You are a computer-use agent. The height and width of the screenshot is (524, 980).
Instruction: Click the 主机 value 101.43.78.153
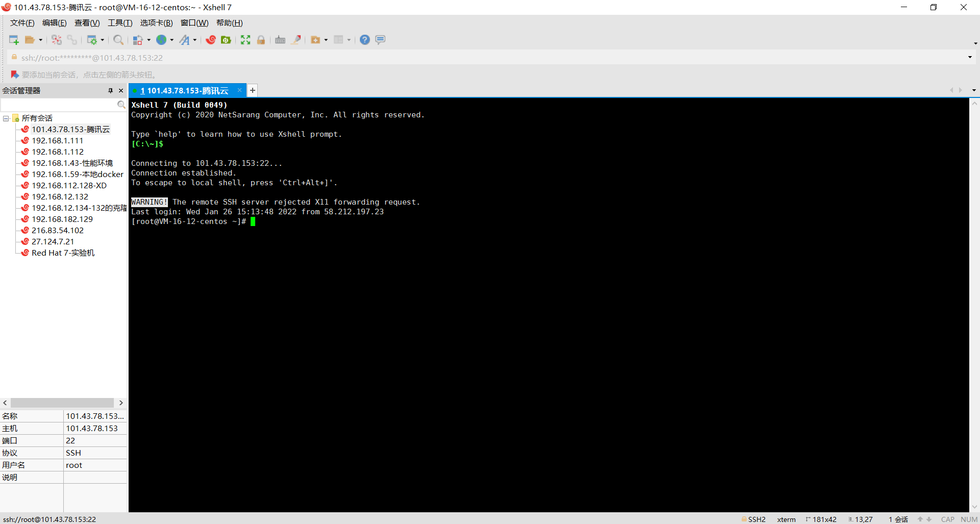pyautogui.click(x=92, y=429)
